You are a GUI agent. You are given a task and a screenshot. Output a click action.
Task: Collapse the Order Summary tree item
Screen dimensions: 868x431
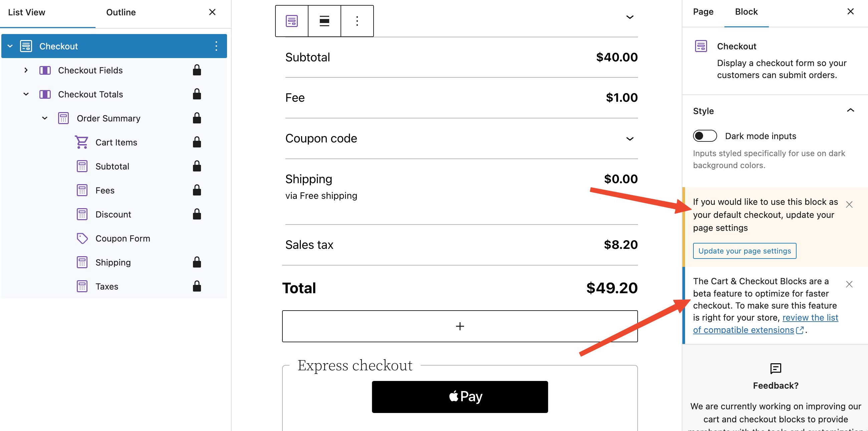[x=44, y=118]
